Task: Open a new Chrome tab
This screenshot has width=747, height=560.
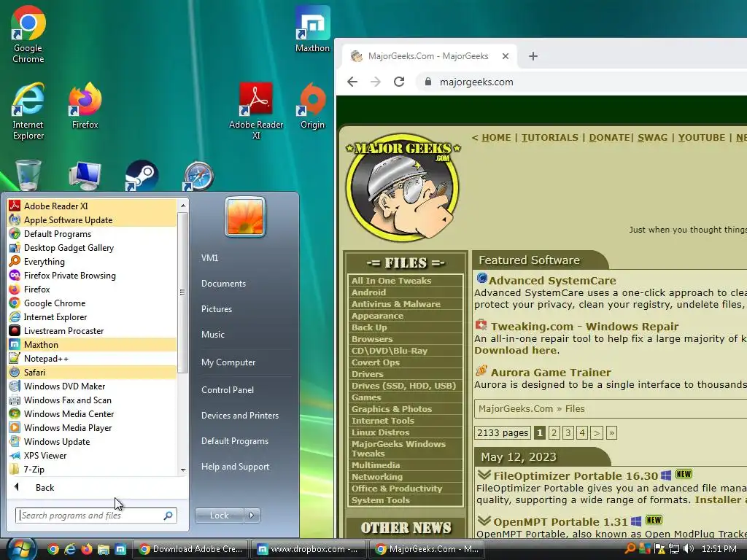Action: pyautogui.click(x=533, y=56)
